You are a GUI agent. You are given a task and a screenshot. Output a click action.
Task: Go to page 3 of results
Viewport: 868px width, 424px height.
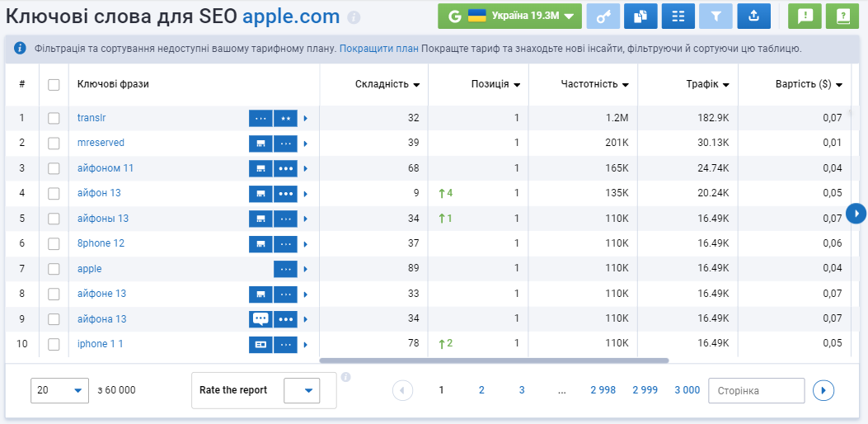[x=522, y=390]
